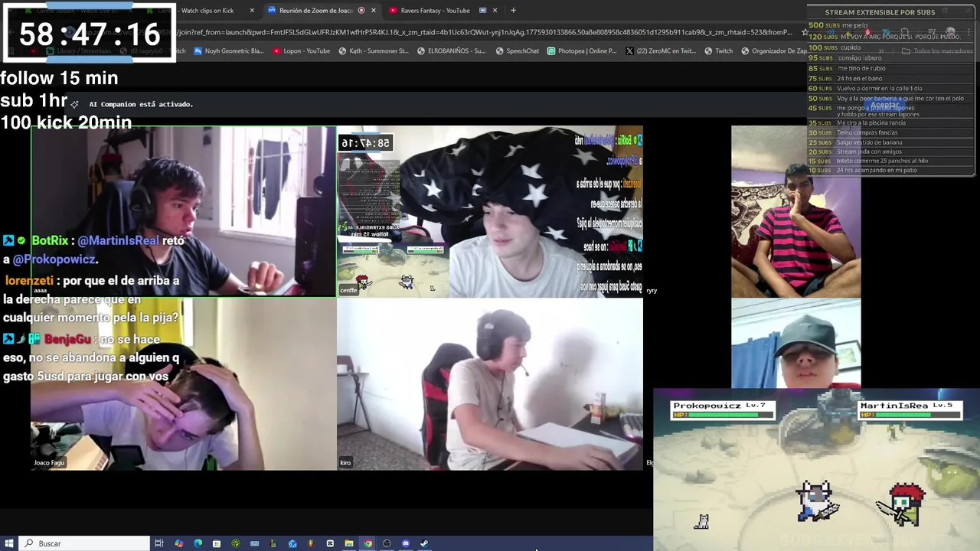This screenshot has height=551, width=980.
Task: Click the AI Companion sparkle icon
Action: (74, 104)
